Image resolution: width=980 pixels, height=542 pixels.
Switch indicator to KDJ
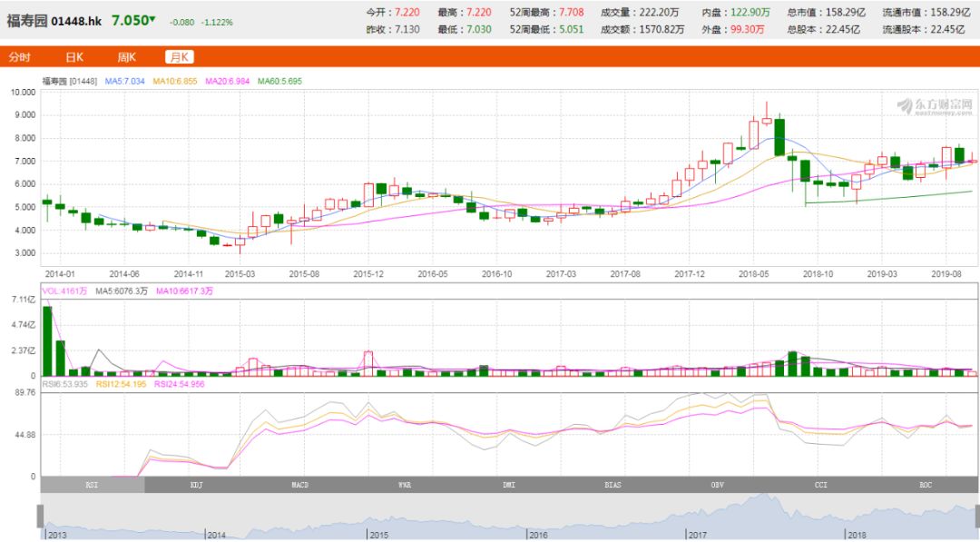(x=196, y=485)
